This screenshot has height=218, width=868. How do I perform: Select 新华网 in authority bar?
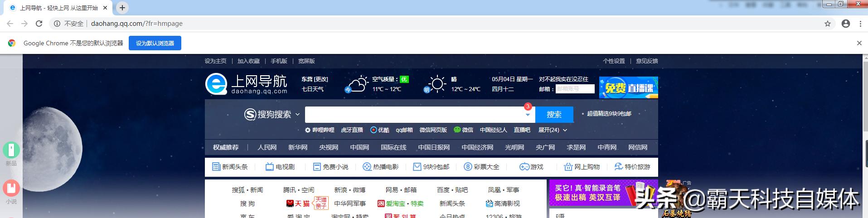tap(298, 147)
